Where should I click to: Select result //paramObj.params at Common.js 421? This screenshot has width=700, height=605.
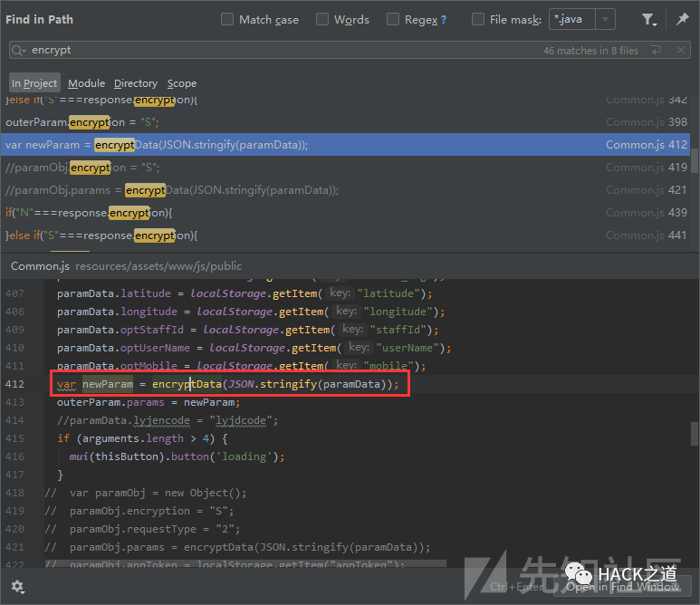(x=346, y=190)
